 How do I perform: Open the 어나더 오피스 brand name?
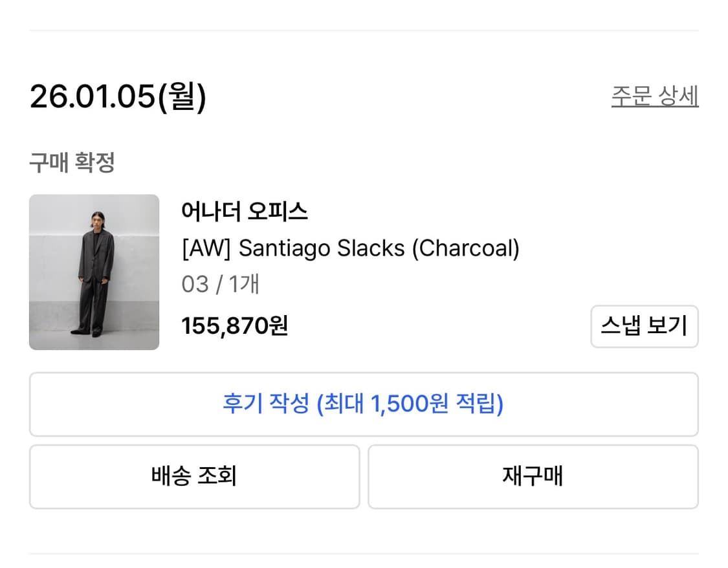245,212
